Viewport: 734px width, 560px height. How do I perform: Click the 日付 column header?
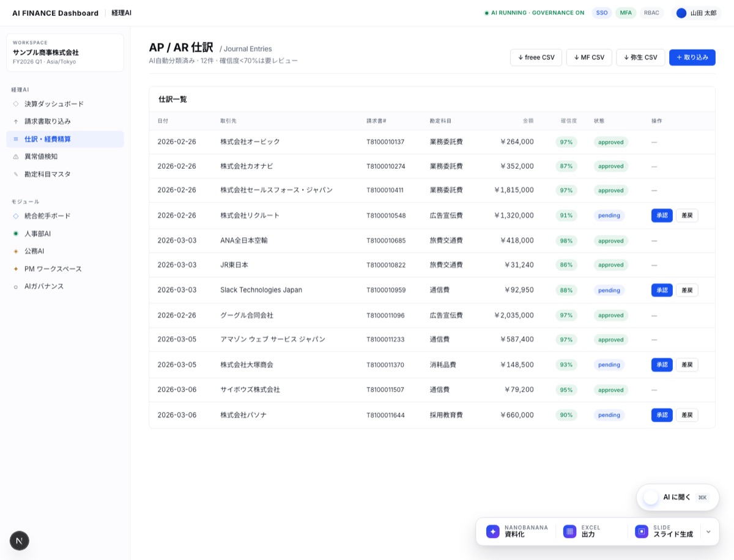tap(163, 121)
